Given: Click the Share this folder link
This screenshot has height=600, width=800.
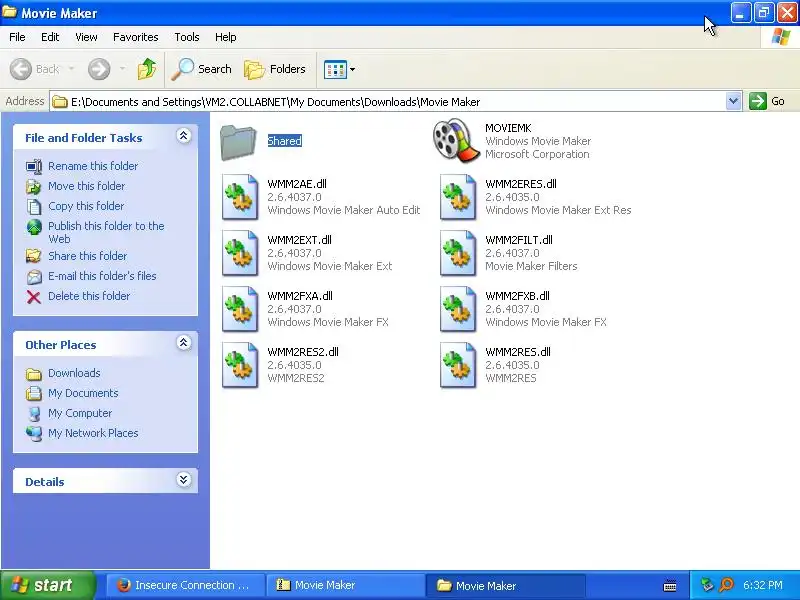Looking at the screenshot, I should (x=87, y=256).
